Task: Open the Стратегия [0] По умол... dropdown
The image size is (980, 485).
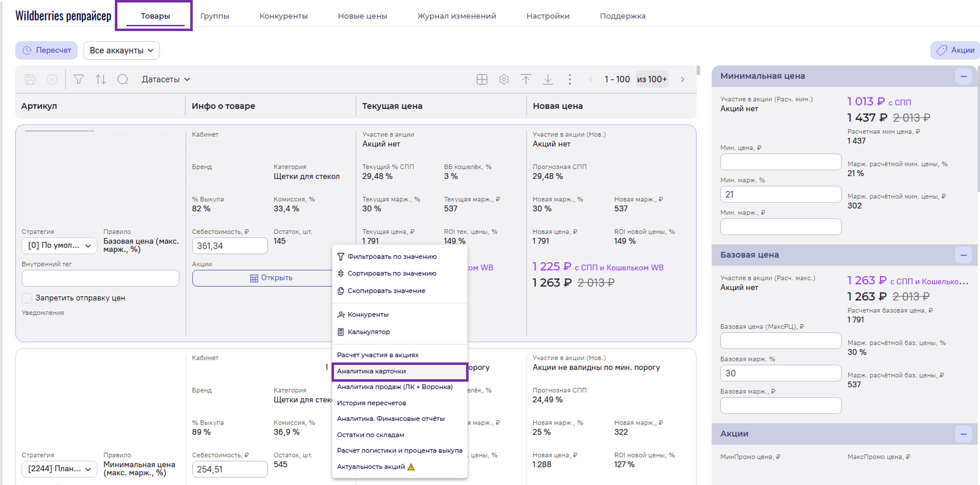Action: pos(59,246)
